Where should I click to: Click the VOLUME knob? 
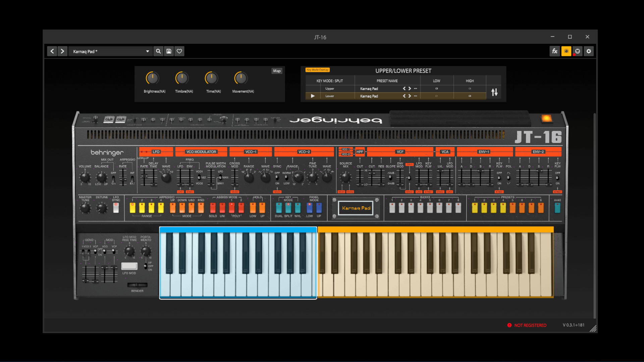pyautogui.click(x=85, y=177)
